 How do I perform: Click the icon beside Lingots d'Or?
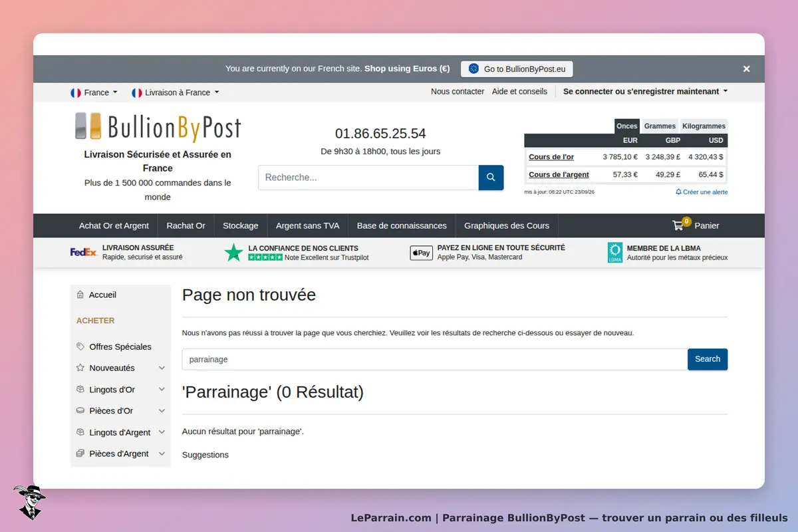[80, 389]
